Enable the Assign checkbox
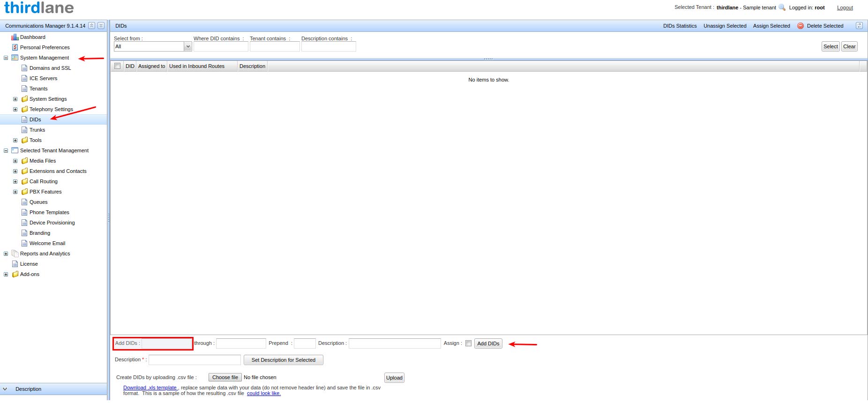Screen dimensions: 868x403 pyautogui.click(x=468, y=343)
